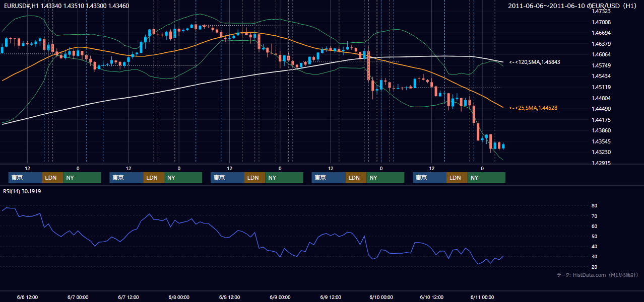Select the 6/7 00:00 time axis label

(78, 297)
